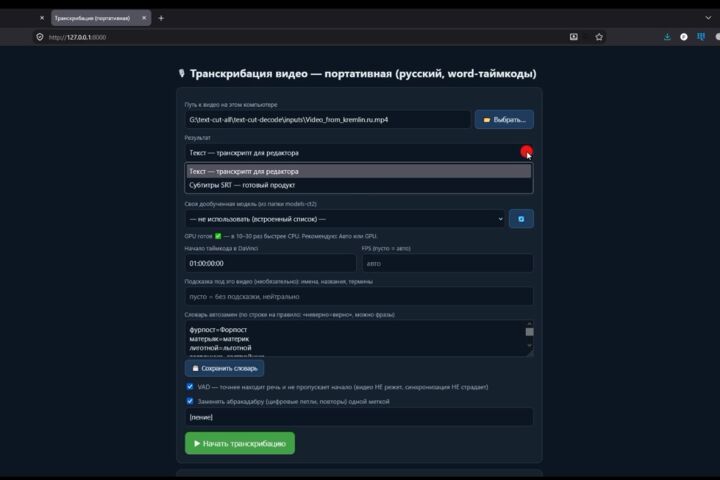Open the browser downloads arrow icon
The height and width of the screenshot is (480, 720).
[667, 37]
